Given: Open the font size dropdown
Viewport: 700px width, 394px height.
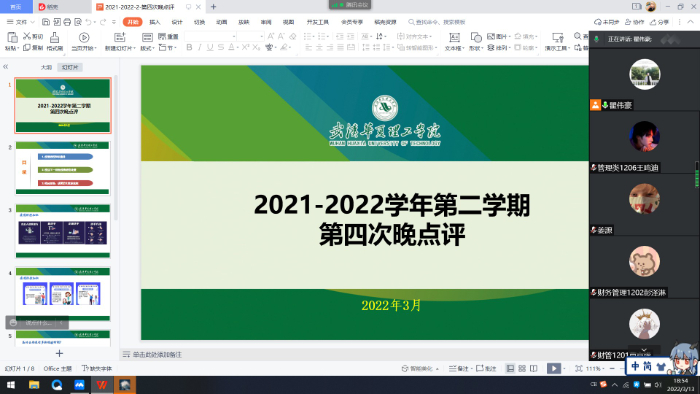Looking at the screenshot, I should click(262, 36).
